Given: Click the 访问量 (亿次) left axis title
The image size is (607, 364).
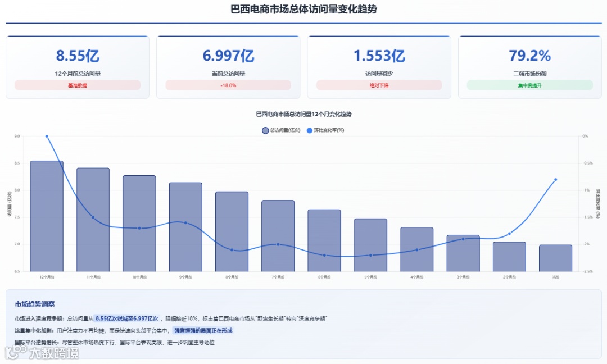Looking at the screenshot, I should pos(10,204).
